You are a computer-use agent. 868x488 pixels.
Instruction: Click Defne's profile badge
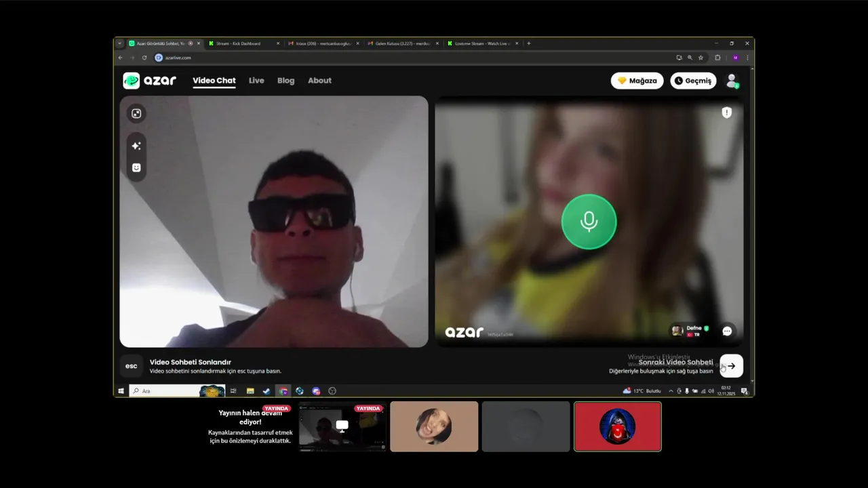click(690, 331)
